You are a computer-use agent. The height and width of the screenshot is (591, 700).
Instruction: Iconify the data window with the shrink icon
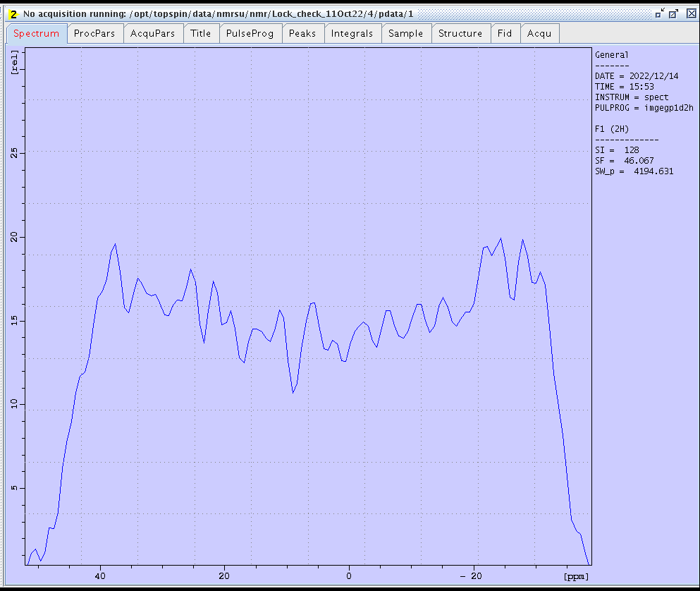659,13
